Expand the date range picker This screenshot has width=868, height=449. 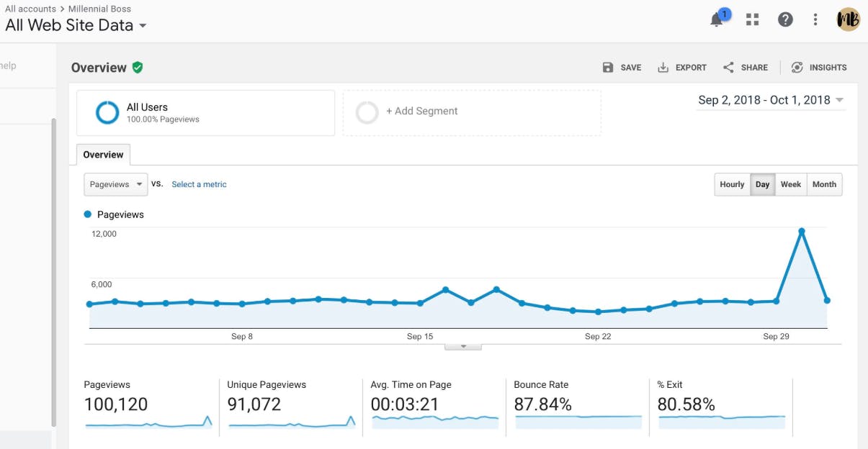[x=771, y=100]
